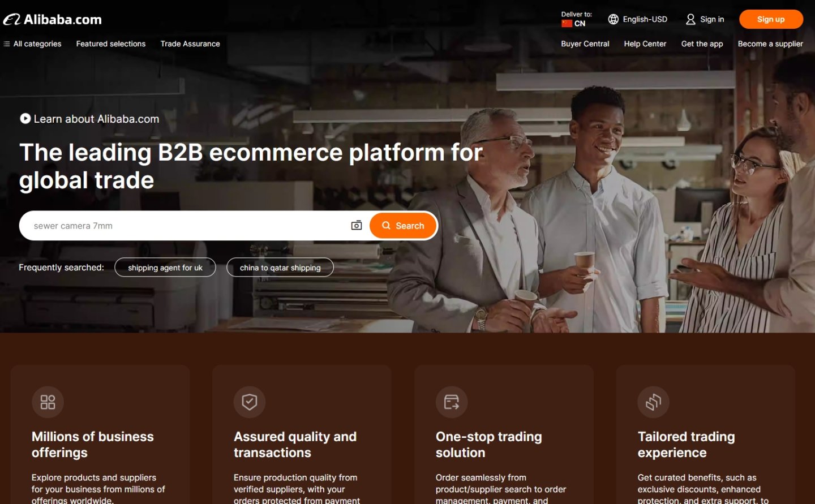This screenshot has height=504, width=815.
Task: Click the orange Search button
Action: [403, 225]
